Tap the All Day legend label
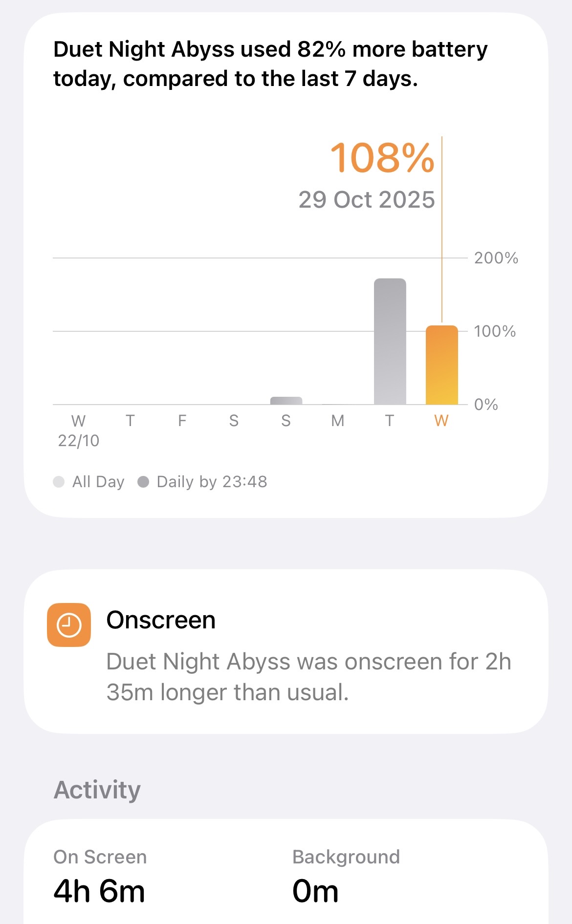Viewport: 572px width, 924px height. (98, 482)
